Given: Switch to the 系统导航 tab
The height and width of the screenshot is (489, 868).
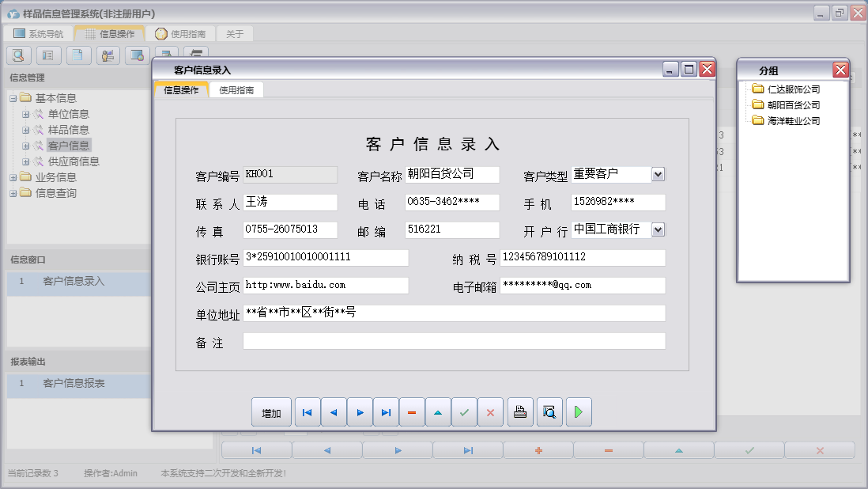Looking at the screenshot, I should [x=39, y=34].
